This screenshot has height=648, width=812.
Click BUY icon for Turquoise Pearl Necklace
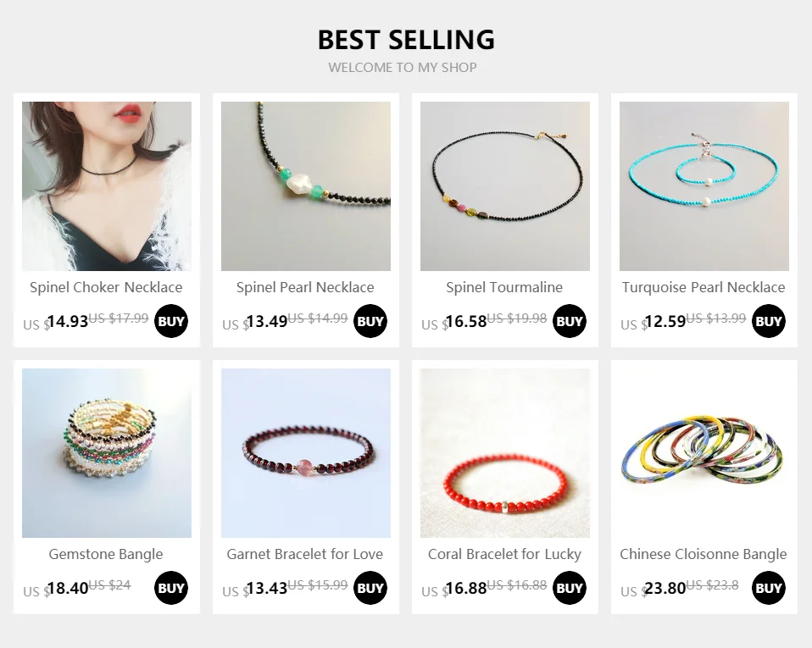tap(769, 321)
